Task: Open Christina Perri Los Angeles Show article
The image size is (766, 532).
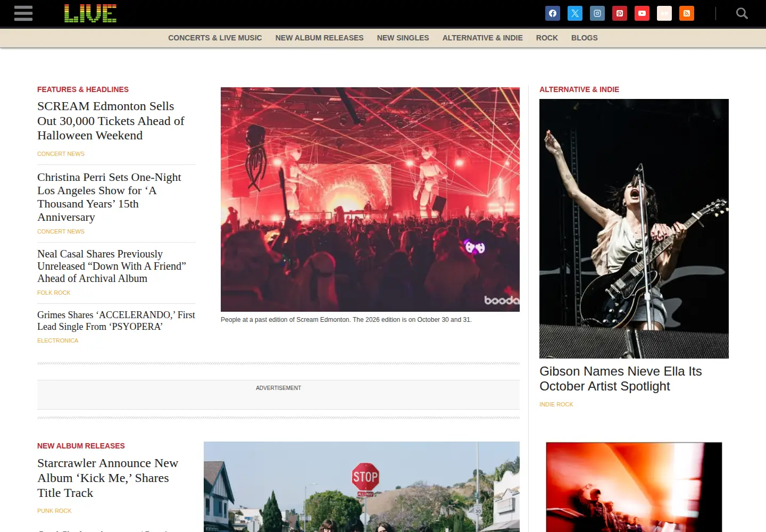Action: pyautogui.click(x=109, y=197)
